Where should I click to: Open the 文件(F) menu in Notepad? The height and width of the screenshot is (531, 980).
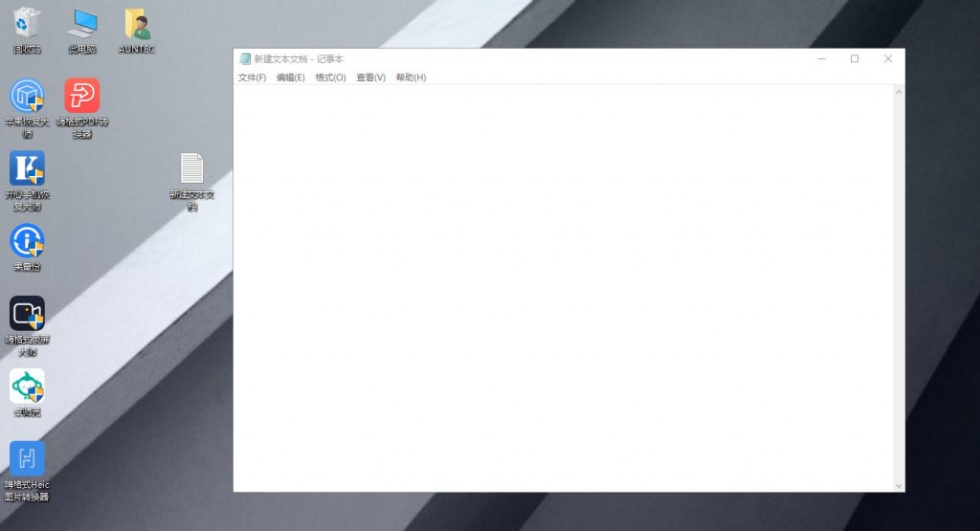(x=252, y=77)
